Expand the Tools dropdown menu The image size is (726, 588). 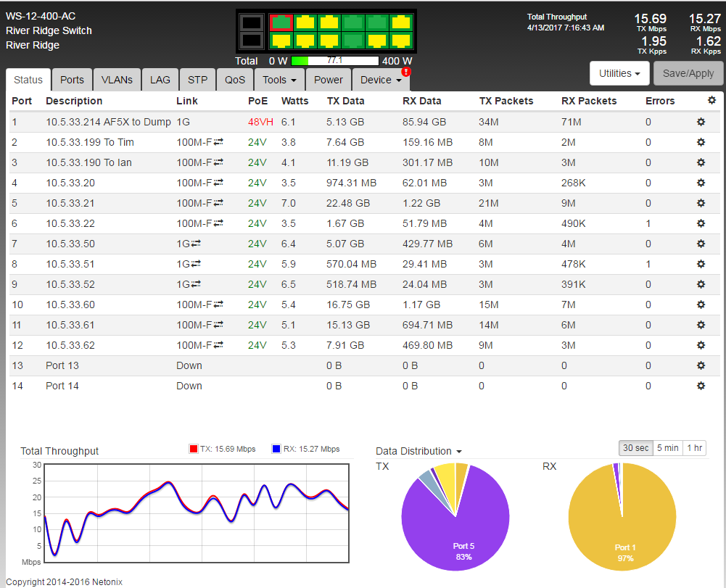pos(279,80)
